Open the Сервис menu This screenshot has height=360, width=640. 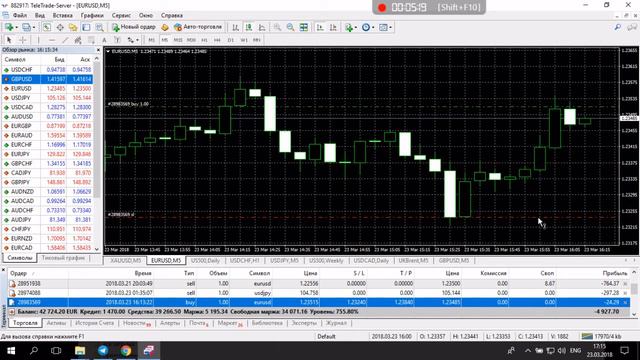pos(121,15)
